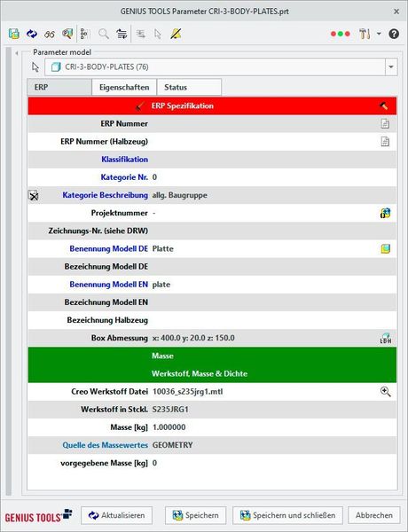
Task: Click the zoom icon beside Creo Werkstoff Datei
Action: (x=385, y=392)
